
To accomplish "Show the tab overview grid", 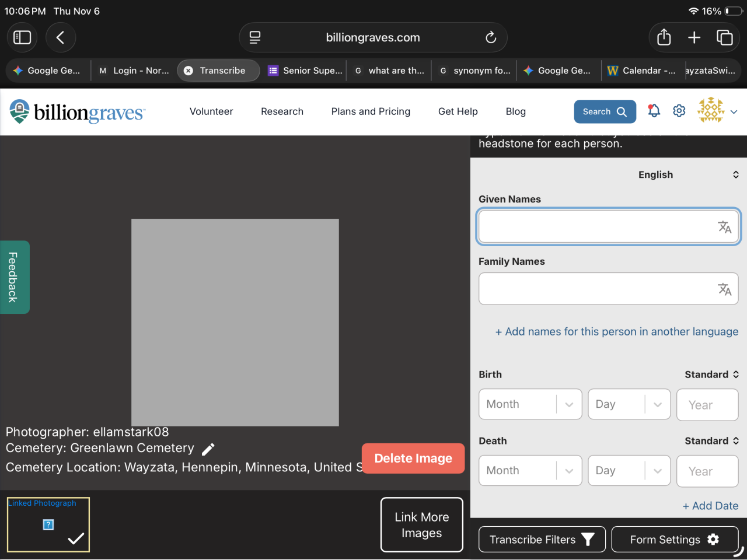I will pos(725,37).
